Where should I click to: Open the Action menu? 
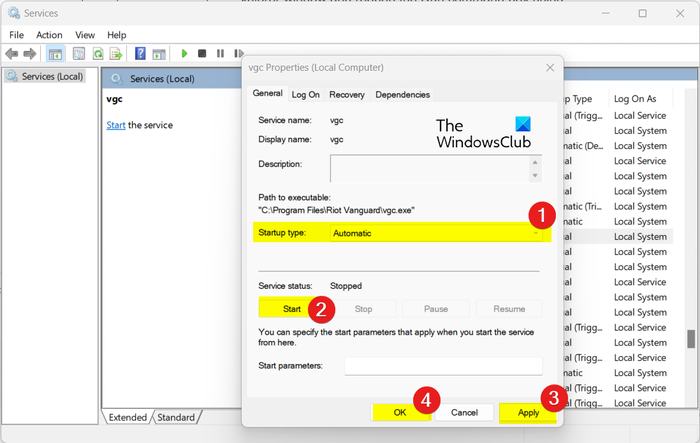pyautogui.click(x=49, y=35)
